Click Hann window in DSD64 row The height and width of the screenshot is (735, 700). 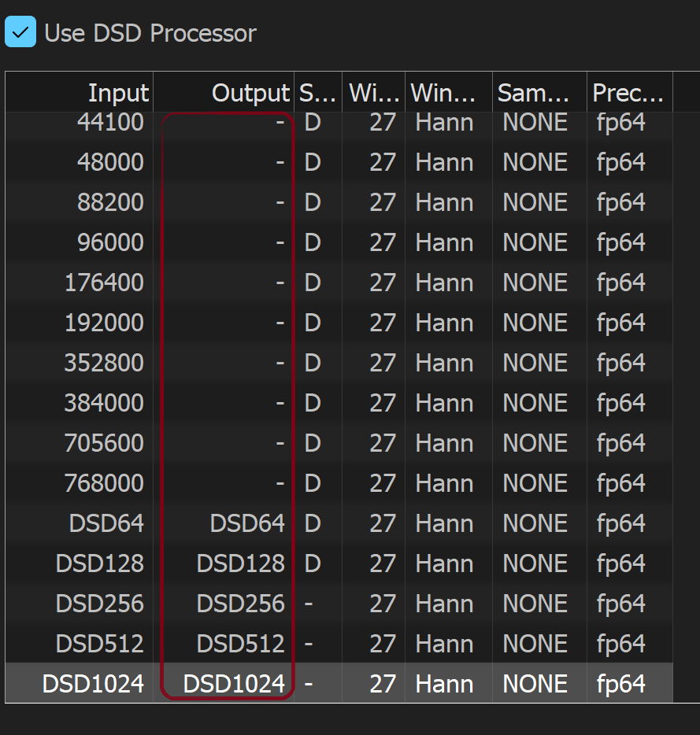click(444, 523)
